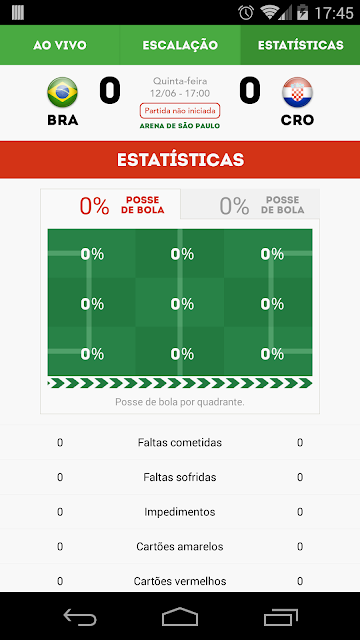This screenshot has width=360, height=640.
Task: Select the grey Croatia posse de bola tab
Action: pyautogui.click(x=250, y=204)
